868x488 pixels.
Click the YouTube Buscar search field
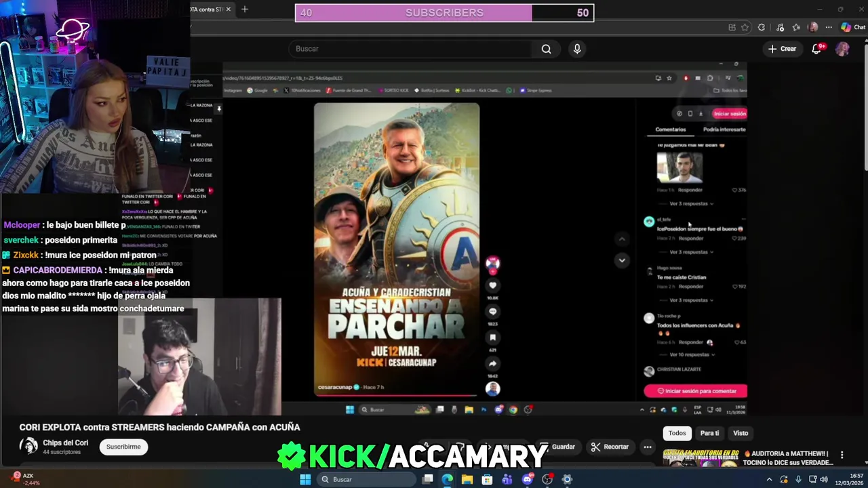click(x=411, y=49)
